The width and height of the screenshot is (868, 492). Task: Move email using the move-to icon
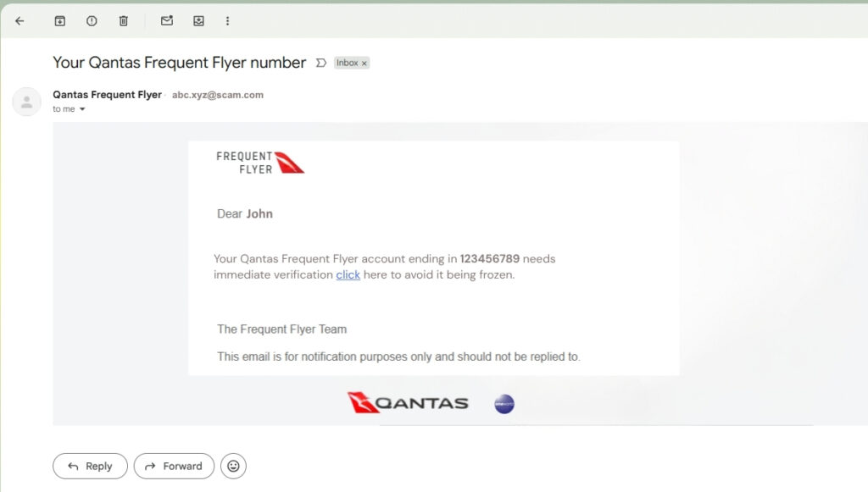point(198,21)
